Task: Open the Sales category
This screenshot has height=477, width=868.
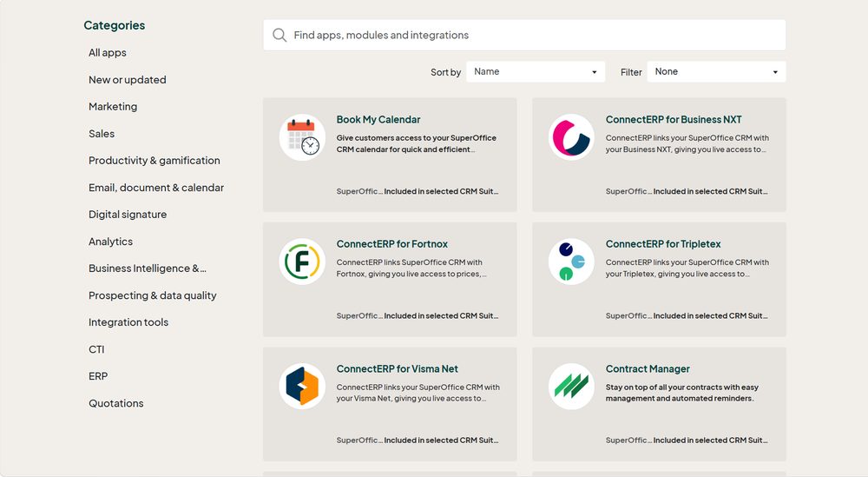Action: 102,134
